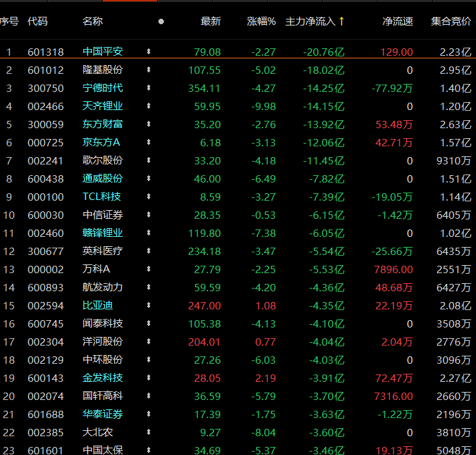Select stock code 600438
Screen dimensions: 476x455
[x=46, y=179]
